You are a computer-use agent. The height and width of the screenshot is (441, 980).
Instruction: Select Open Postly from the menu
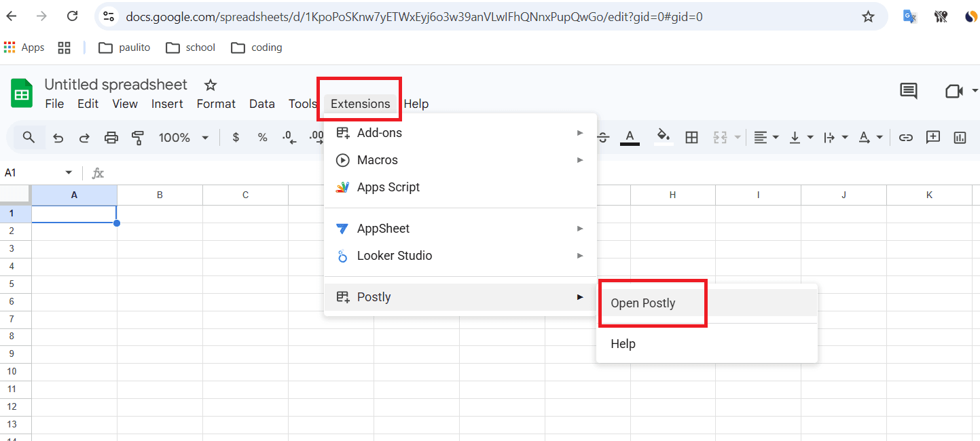point(642,303)
